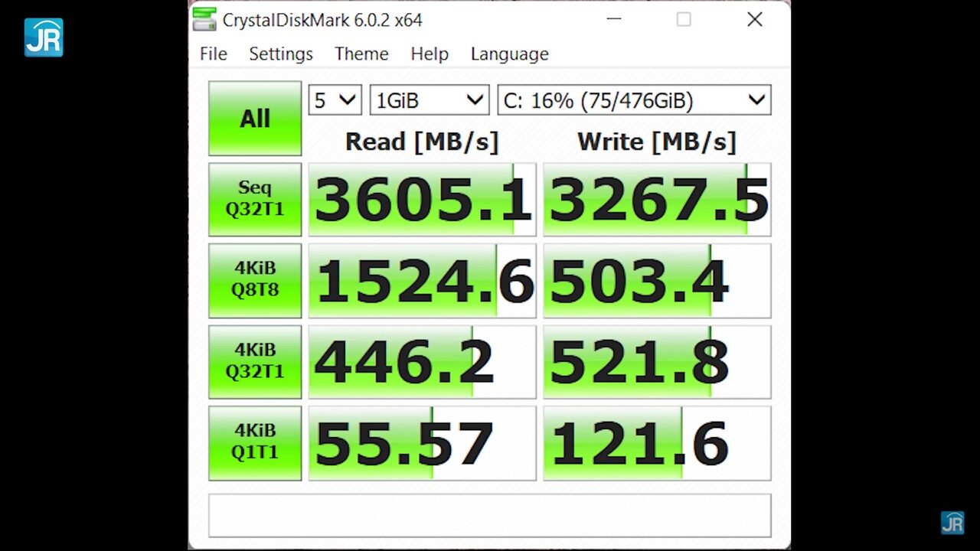
Task: Click the 4KiB Q8T8 write result 503.4
Action: click(657, 281)
